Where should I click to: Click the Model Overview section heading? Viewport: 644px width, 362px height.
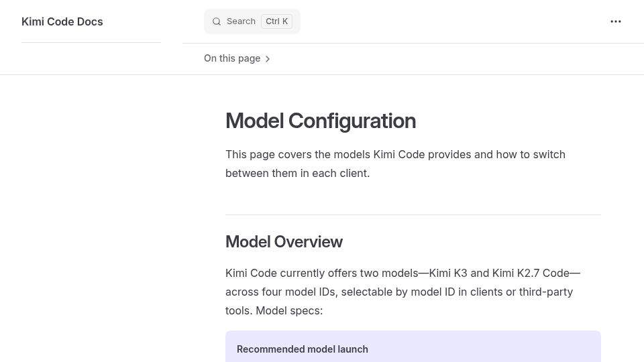(x=284, y=242)
